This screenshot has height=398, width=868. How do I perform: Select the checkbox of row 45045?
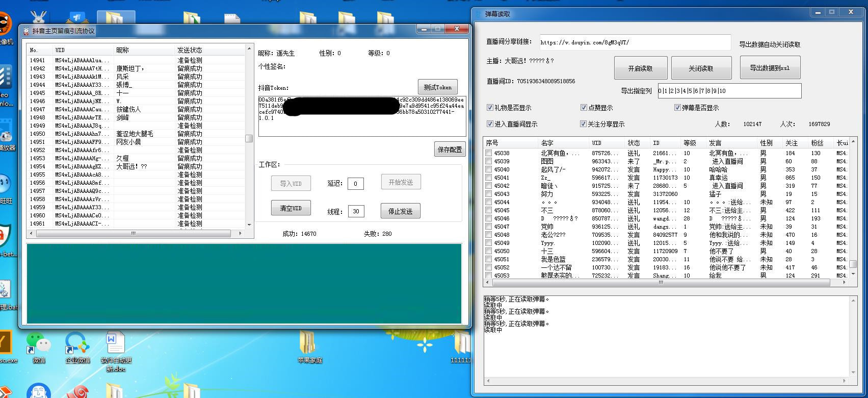(x=489, y=210)
